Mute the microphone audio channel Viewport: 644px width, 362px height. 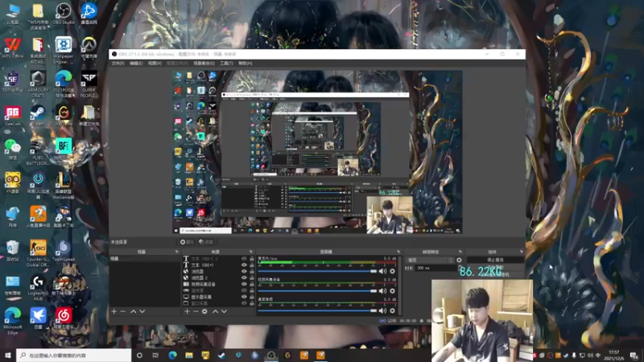pyautogui.click(x=383, y=271)
